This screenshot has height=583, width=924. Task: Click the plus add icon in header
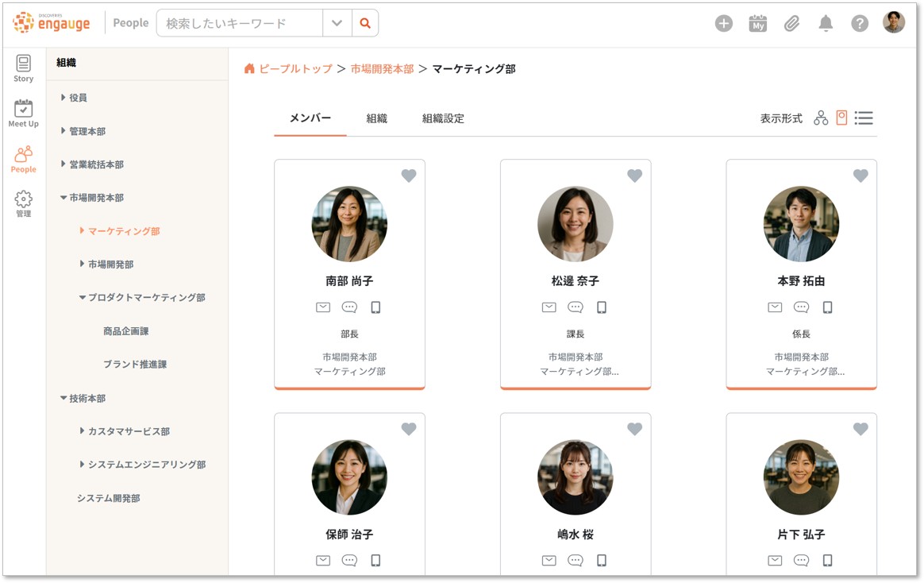[x=724, y=23]
